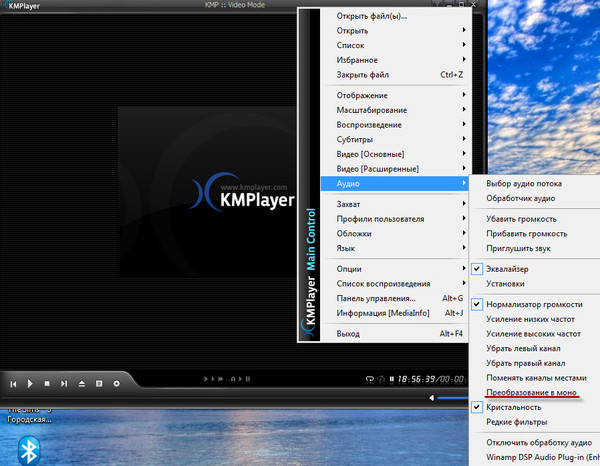Expand the Открыть submenu arrow
This screenshot has width=600, height=466.
pos(464,30)
